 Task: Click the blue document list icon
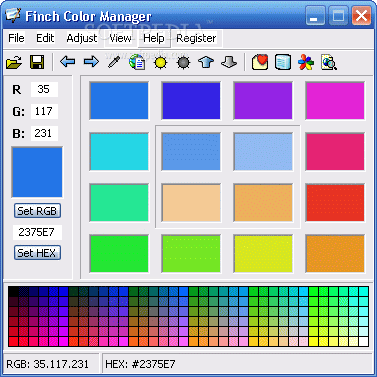coord(283,62)
